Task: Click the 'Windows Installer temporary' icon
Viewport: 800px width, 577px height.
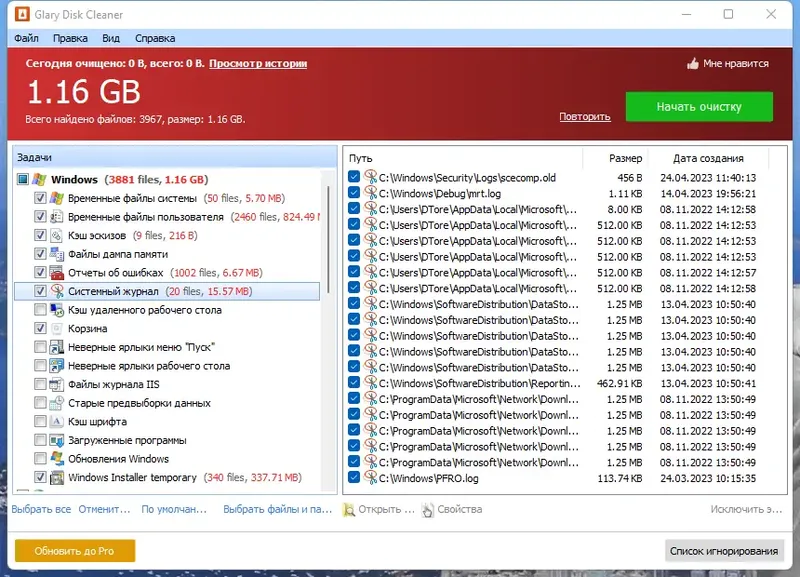Action: 57,478
